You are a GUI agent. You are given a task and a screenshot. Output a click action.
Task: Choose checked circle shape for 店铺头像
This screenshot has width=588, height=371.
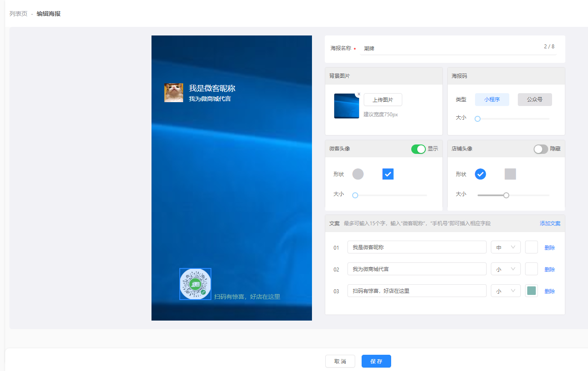tap(480, 174)
